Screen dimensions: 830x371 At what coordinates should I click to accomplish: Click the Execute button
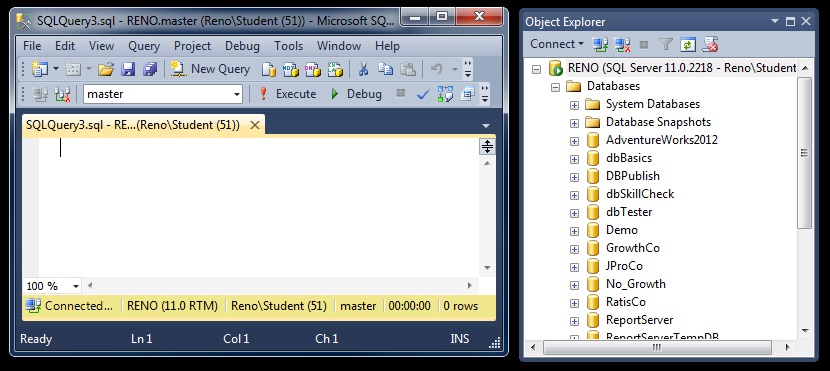pos(287,94)
